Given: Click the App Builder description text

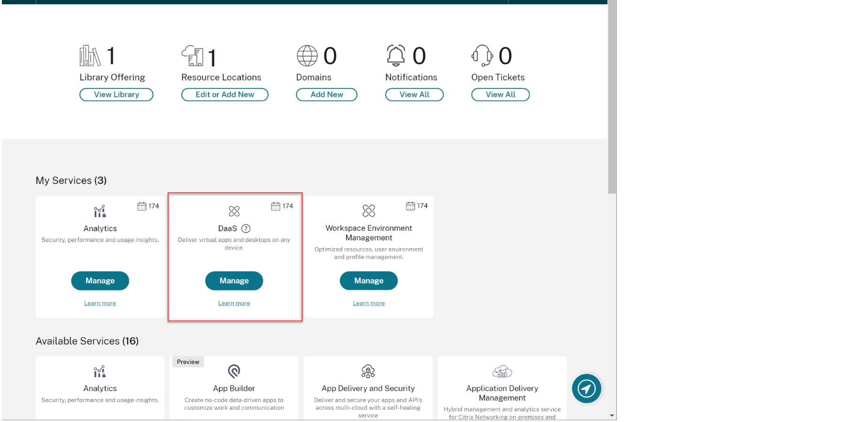Looking at the screenshot, I should (234, 404).
